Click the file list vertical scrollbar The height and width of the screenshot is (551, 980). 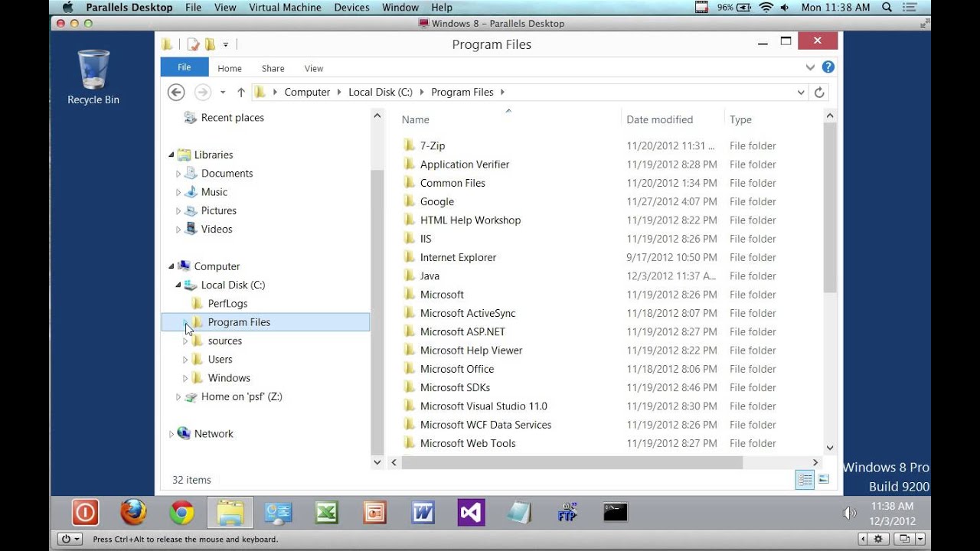point(830,207)
